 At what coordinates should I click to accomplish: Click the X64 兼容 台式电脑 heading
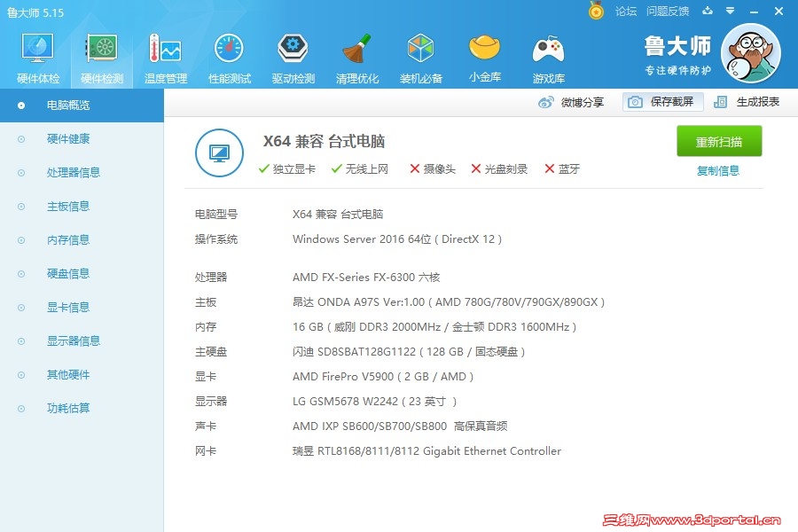pyautogui.click(x=324, y=141)
